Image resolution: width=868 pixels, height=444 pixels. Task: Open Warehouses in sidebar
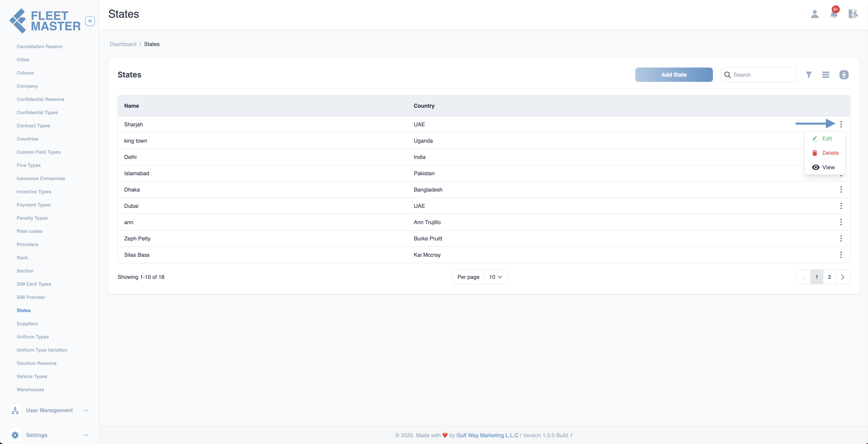pos(30,390)
